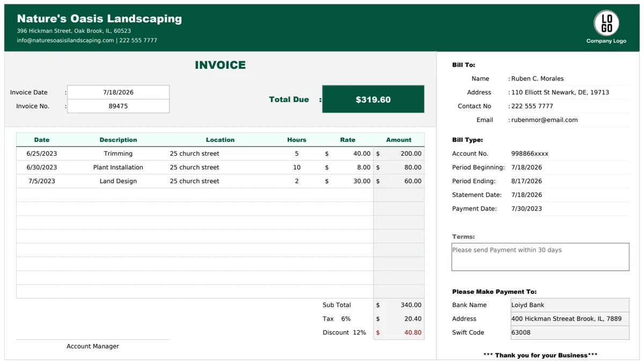Screen dimensions: 644x364
Task: Click the Statement Date value 7/18/2026
Action: pyautogui.click(x=526, y=195)
